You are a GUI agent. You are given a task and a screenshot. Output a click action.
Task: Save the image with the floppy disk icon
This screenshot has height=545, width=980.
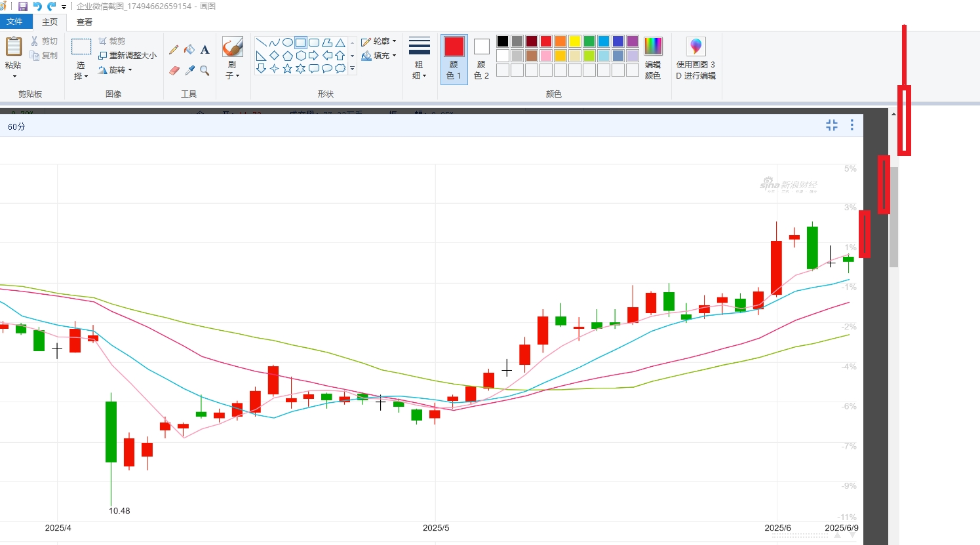click(x=23, y=7)
